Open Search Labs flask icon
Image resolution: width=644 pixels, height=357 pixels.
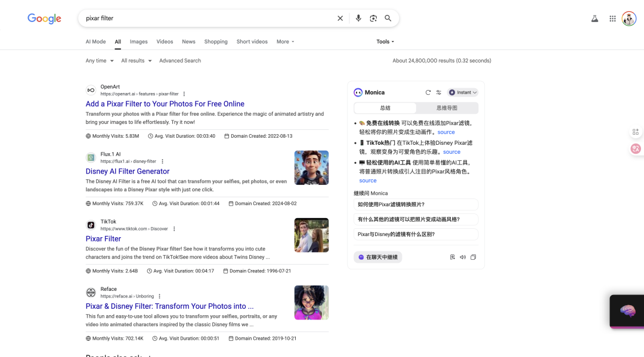(x=595, y=18)
